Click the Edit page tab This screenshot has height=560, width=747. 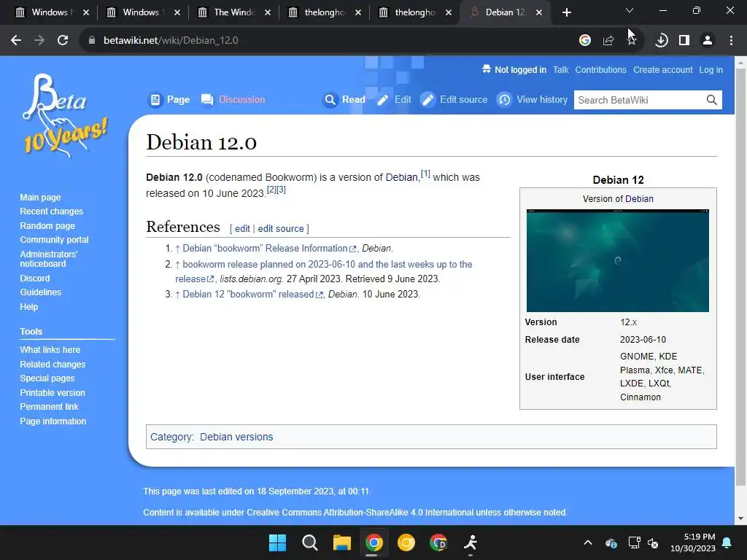coord(394,99)
